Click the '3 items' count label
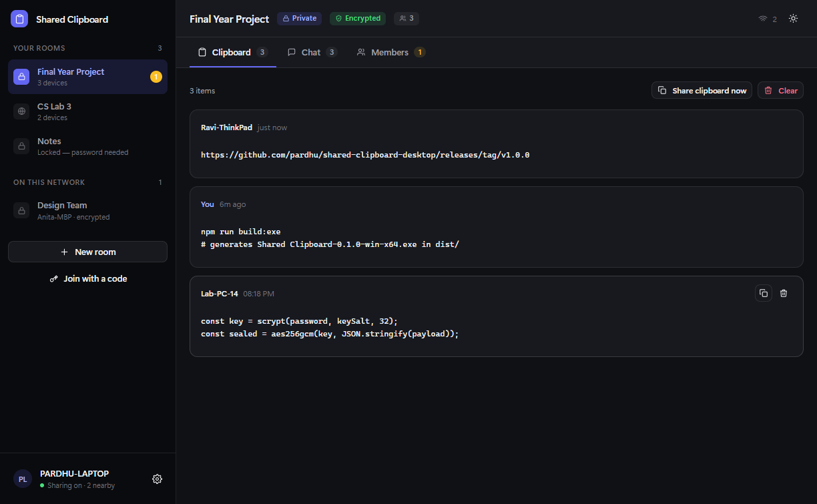 click(x=202, y=91)
